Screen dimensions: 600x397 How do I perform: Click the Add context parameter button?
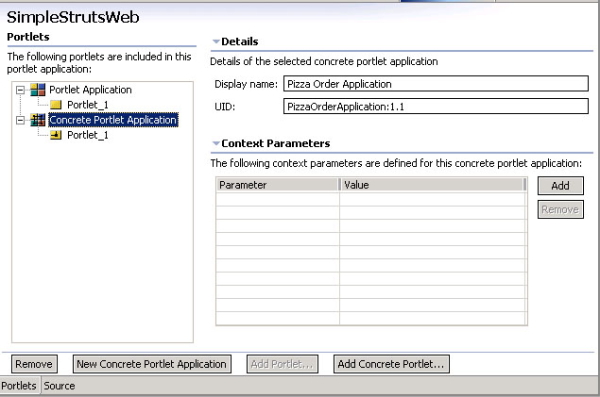(561, 186)
